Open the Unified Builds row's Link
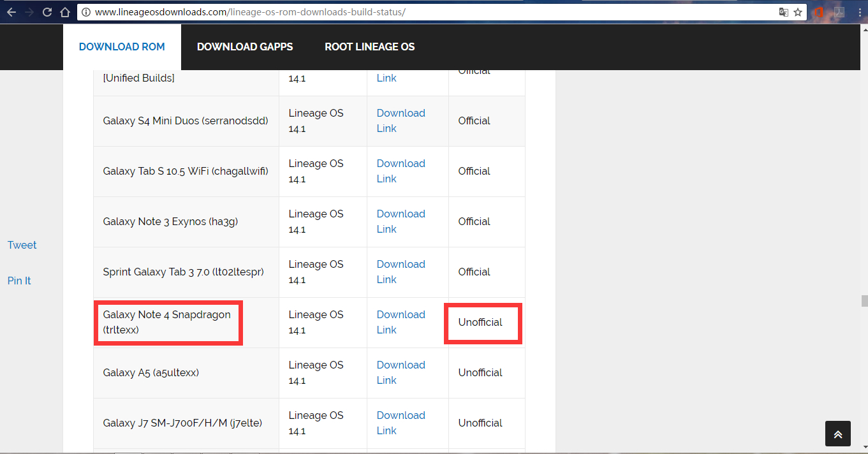This screenshot has width=868, height=454. (x=386, y=78)
